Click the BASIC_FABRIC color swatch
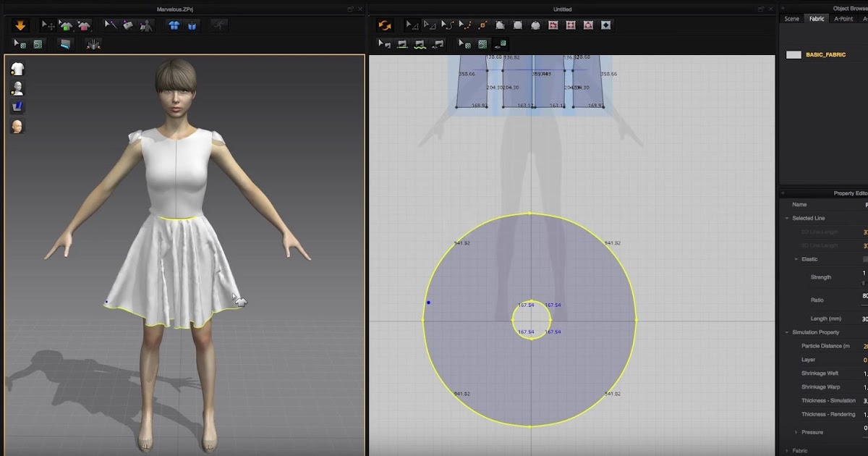Image resolution: width=868 pixels, height=456 pixels. point(793,53)
